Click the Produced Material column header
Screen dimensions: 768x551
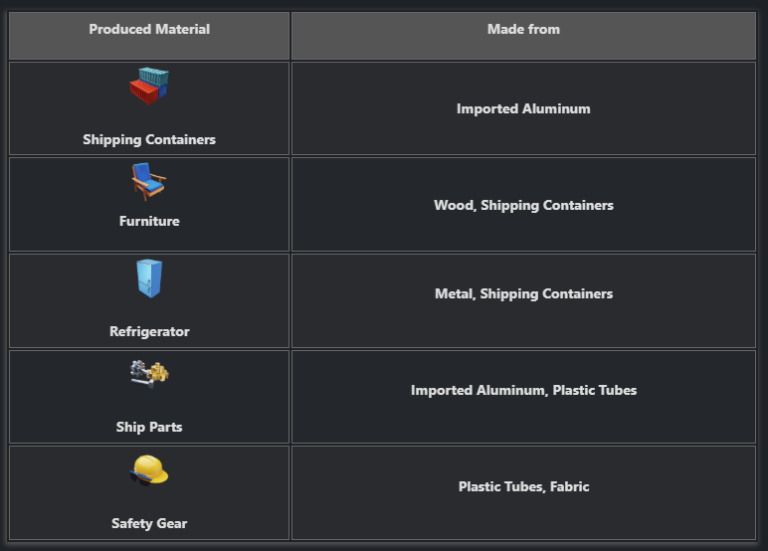pos(149,30)
